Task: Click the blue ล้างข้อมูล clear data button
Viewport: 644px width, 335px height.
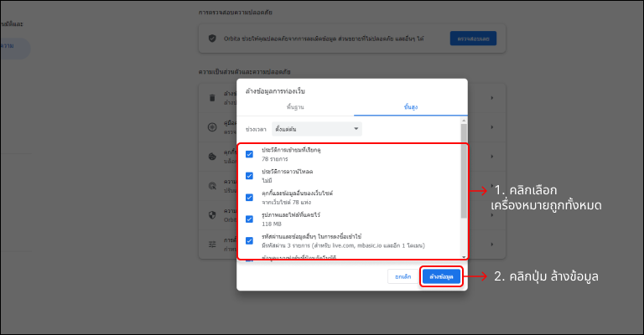Action: [x=441, y=276]
